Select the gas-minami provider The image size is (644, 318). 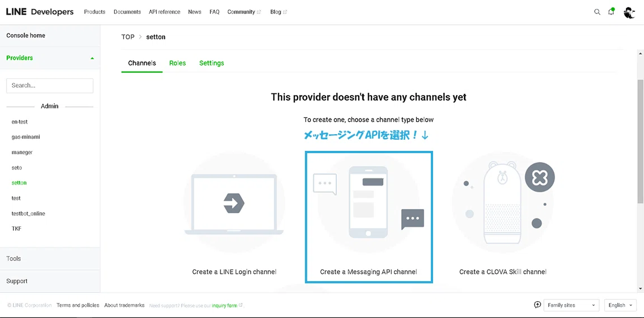[26, 137]
